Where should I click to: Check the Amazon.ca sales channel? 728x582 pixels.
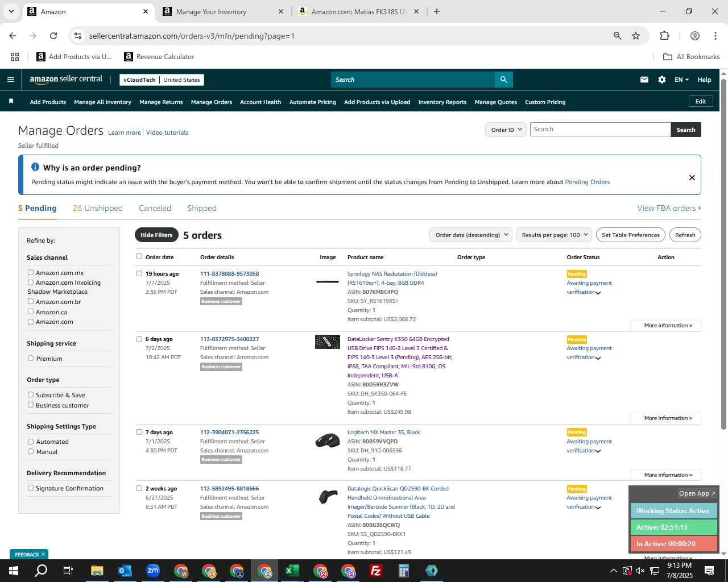[x=31, y=311]
